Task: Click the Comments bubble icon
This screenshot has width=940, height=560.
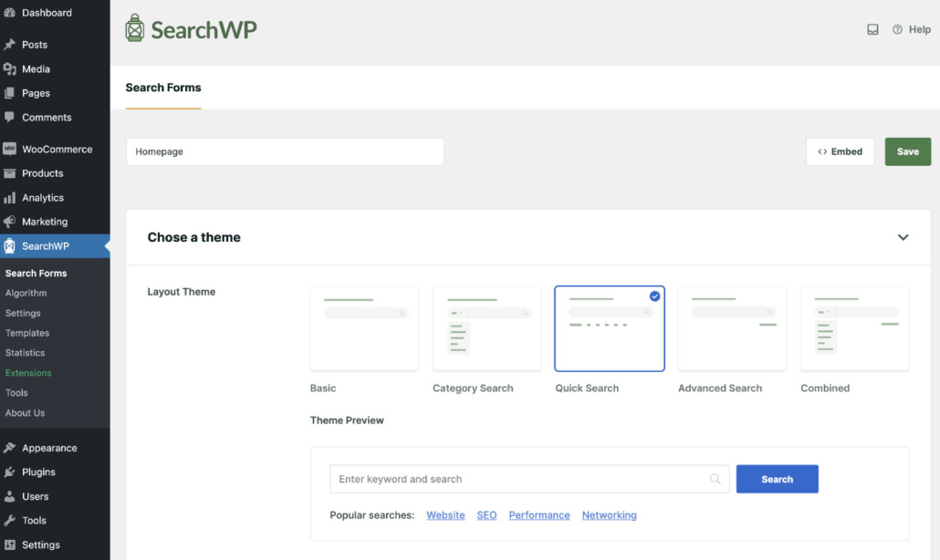Action: tap(11, 117)
